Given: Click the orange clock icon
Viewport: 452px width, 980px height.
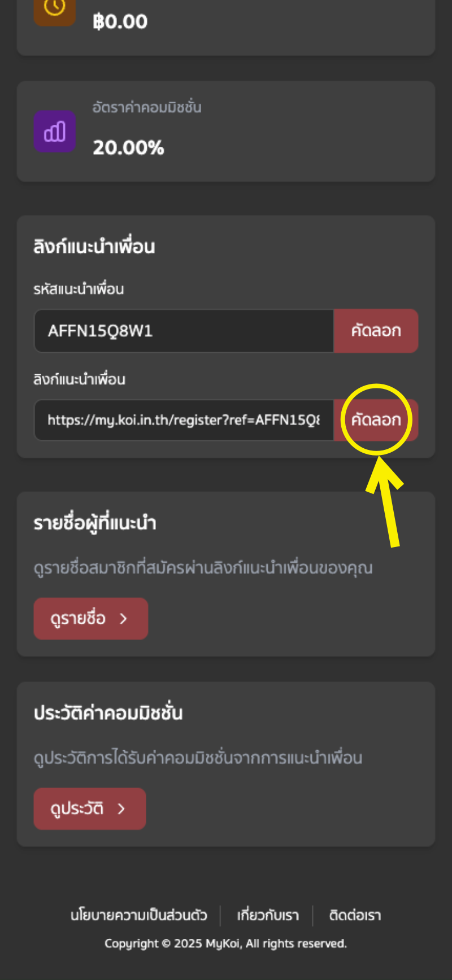Looking at the screenshot, I should [x=54, y=10].
